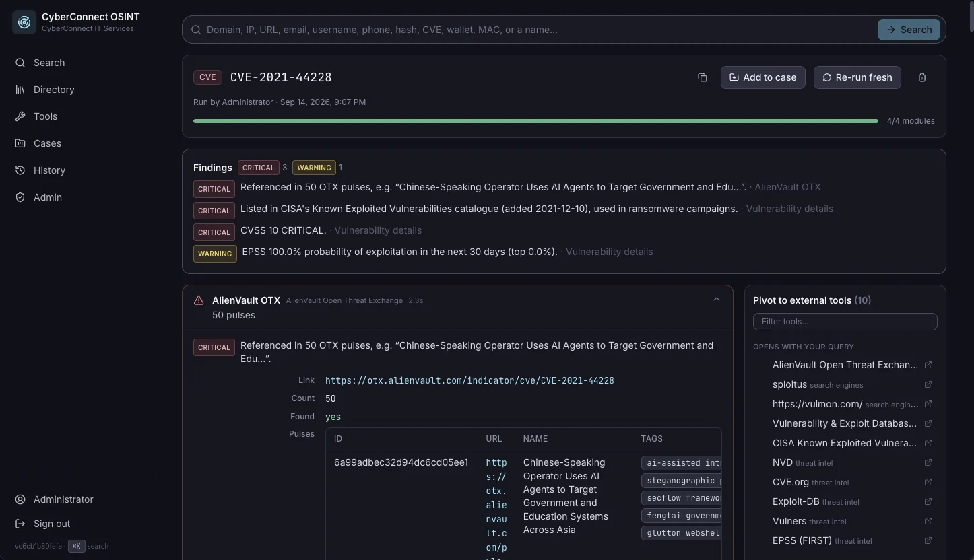The image size is (974, 560).
Task: Open Tools in the sidebar
Action: 79,116
